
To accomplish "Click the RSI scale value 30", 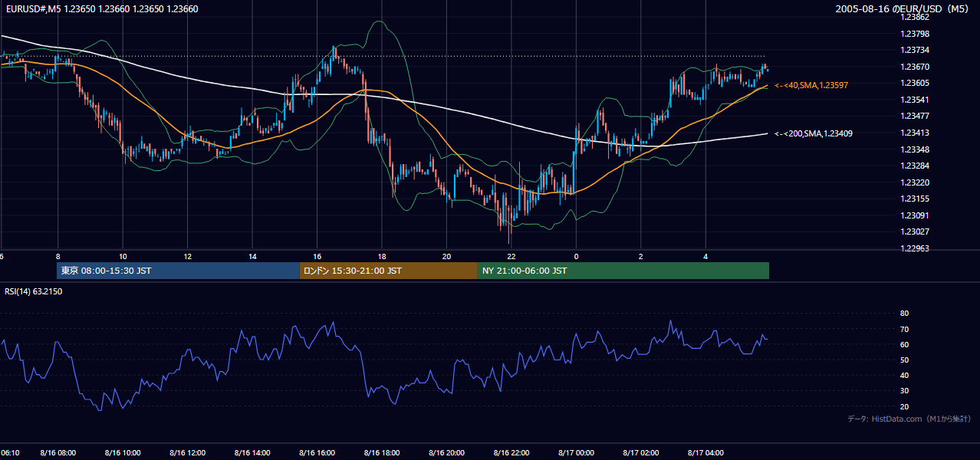I will pos(904,391).
